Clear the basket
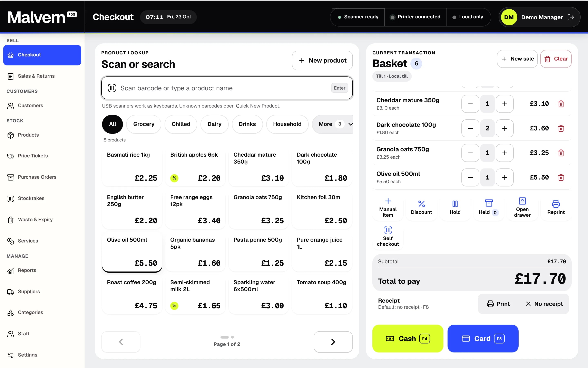This screenshot has width=588, height=368. click(x=556, y=59)
